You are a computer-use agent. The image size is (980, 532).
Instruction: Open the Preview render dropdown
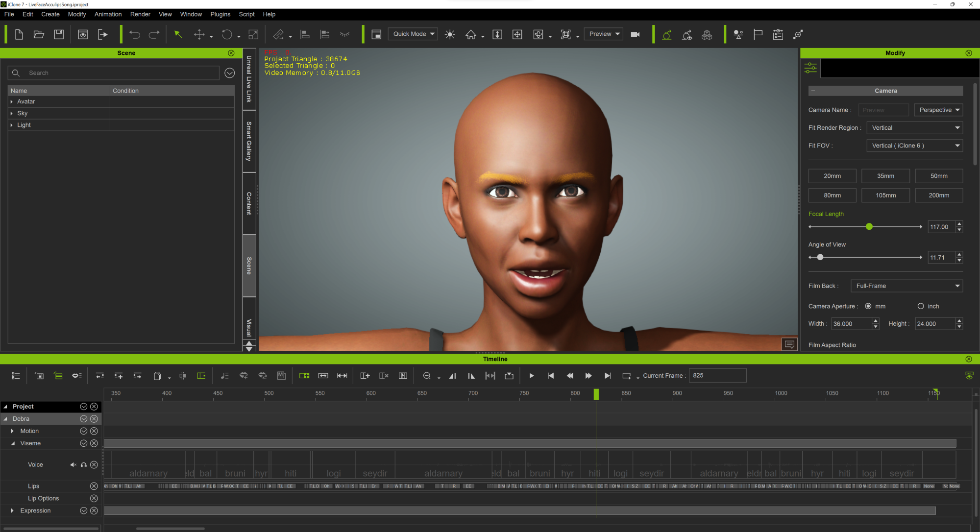pyautogui.click(x=604, y=34)
